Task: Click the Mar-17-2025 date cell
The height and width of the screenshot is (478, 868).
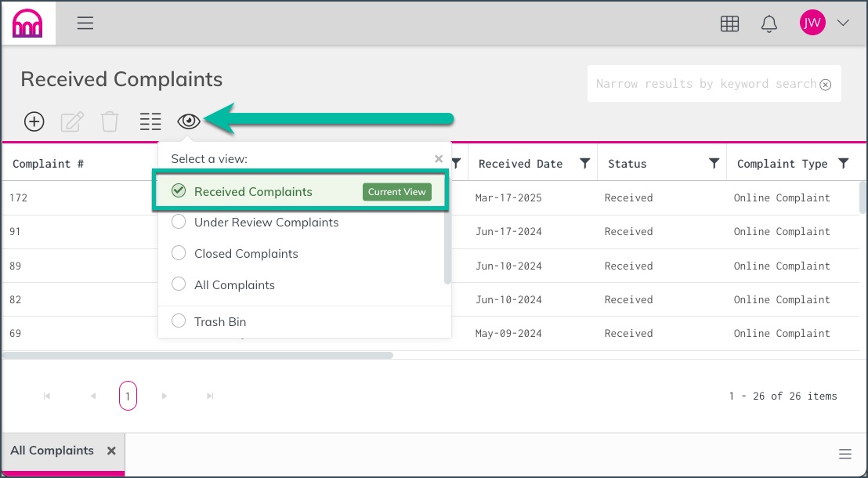Action: pos(508,197)
